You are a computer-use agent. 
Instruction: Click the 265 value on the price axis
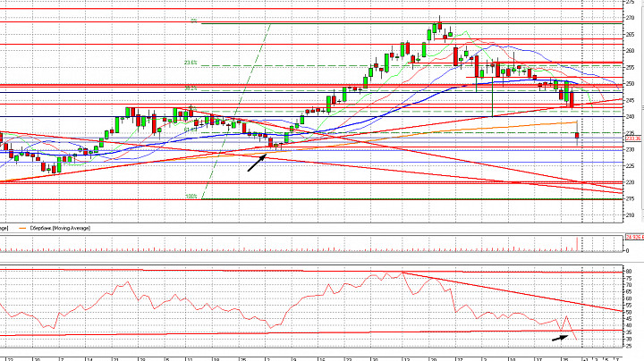coord(631,35)
